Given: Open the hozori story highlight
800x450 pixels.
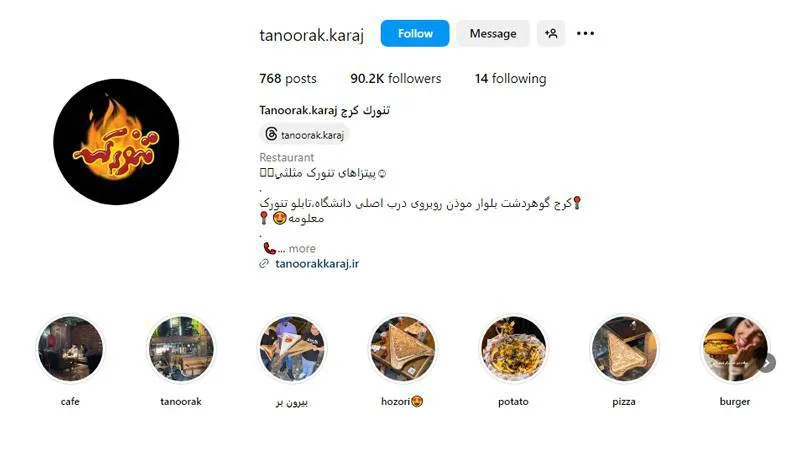Looking at the screenshot, I should point(403,348).
